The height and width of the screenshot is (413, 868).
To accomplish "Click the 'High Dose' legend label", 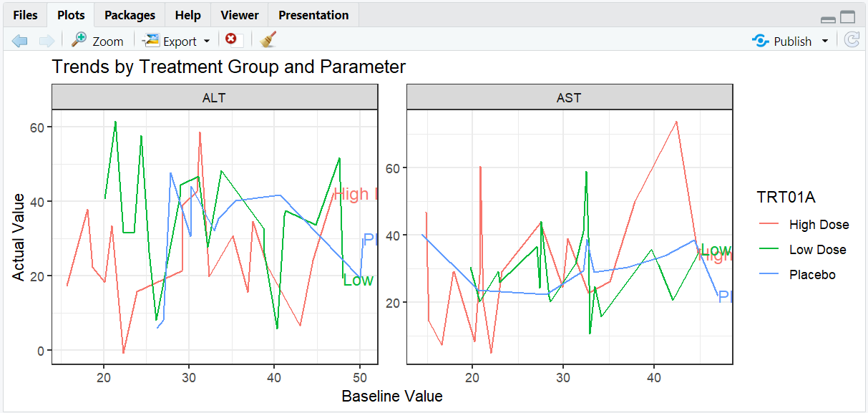I will (x=819, y=225).
